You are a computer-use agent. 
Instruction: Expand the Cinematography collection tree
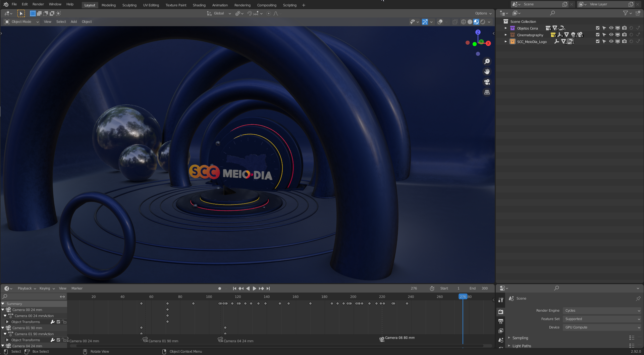click(506, 35)
